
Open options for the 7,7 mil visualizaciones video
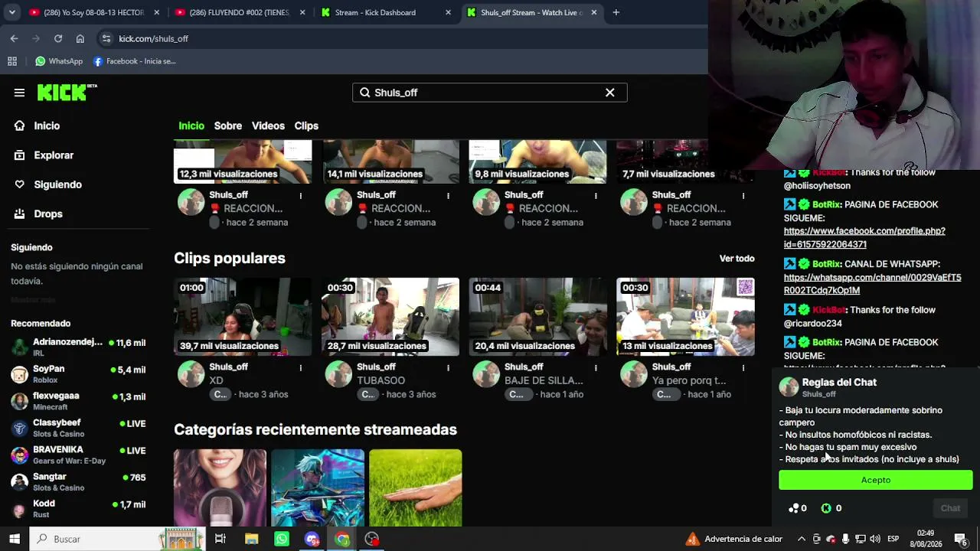(x=743, y=196)
